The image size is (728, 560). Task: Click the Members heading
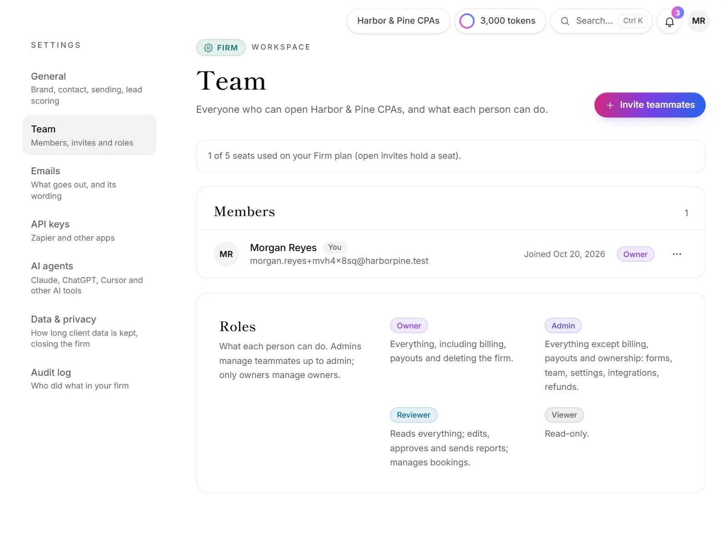[244, 212]
